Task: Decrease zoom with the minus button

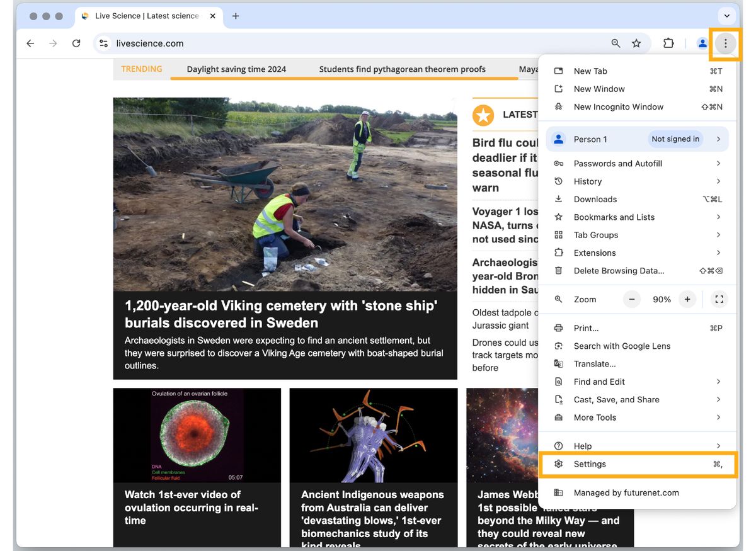Action: point(632,299)
